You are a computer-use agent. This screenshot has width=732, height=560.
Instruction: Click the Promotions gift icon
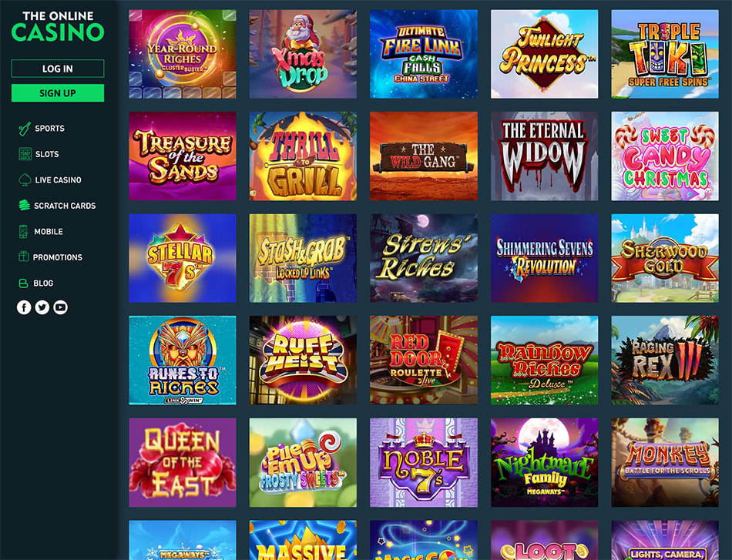[x=23, y=257]
